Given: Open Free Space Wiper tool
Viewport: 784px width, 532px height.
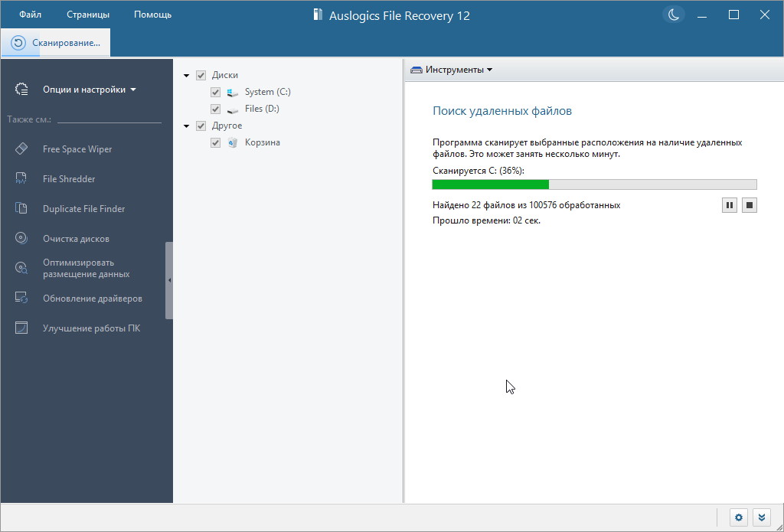Looking at the screenshot, I should (77, 149).
